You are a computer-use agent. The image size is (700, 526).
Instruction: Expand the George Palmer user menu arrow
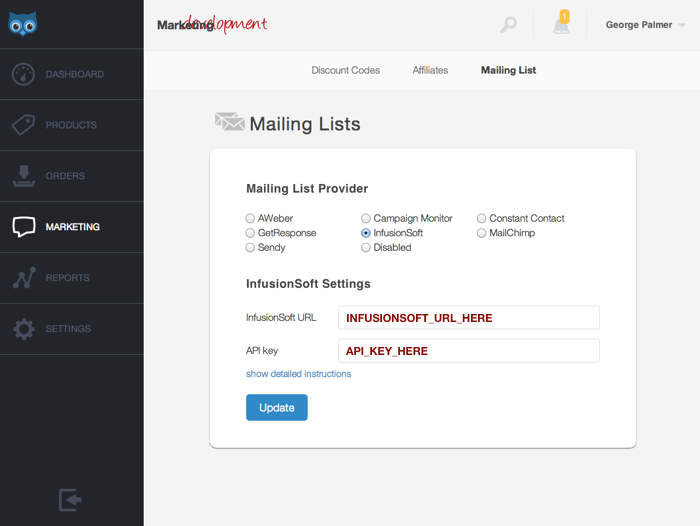tap(682, 25)
